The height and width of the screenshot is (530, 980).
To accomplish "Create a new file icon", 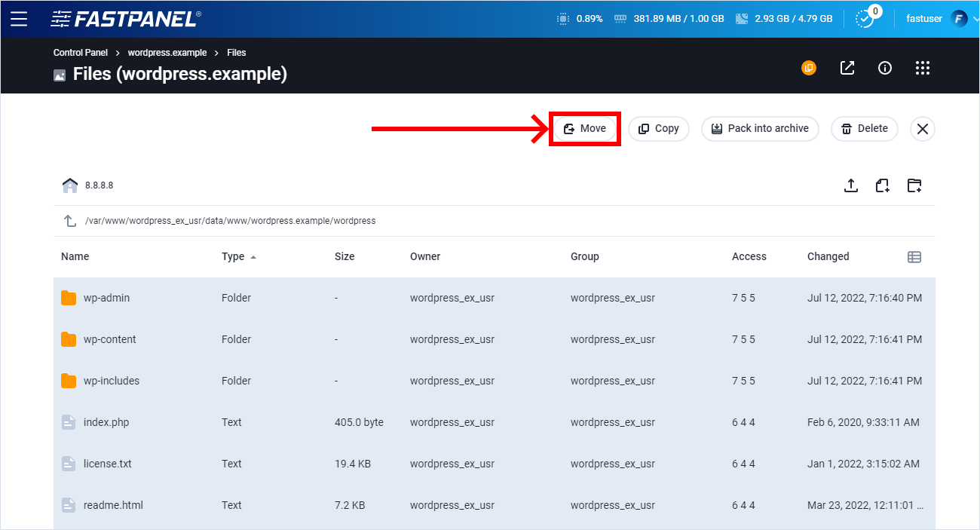I will click(883, 185).
